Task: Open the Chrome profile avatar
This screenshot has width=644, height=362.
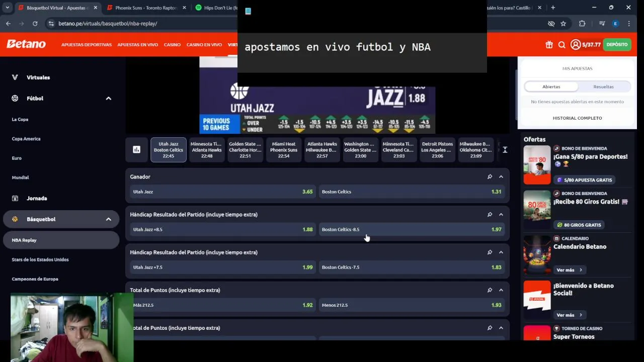Action: pyautogui.click(x=615, y=24)
